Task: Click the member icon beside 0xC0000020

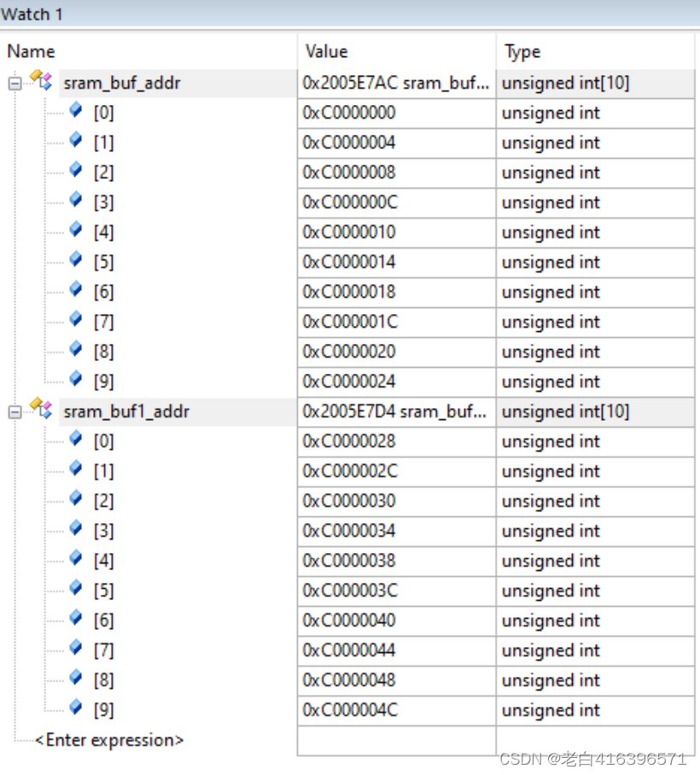Action: [x=76, y=349]
